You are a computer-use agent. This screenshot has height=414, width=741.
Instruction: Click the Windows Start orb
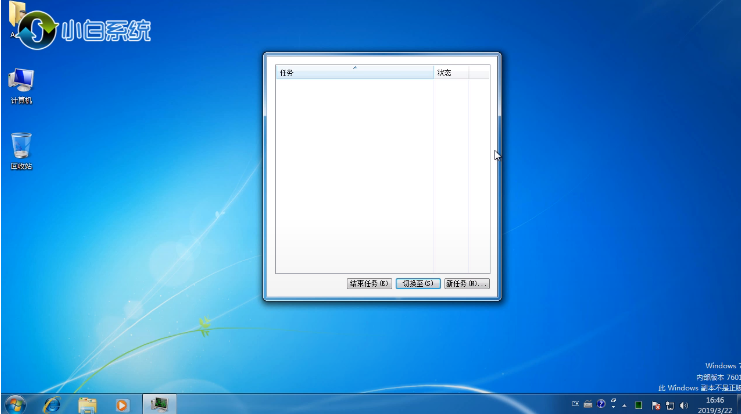point(15,404)
